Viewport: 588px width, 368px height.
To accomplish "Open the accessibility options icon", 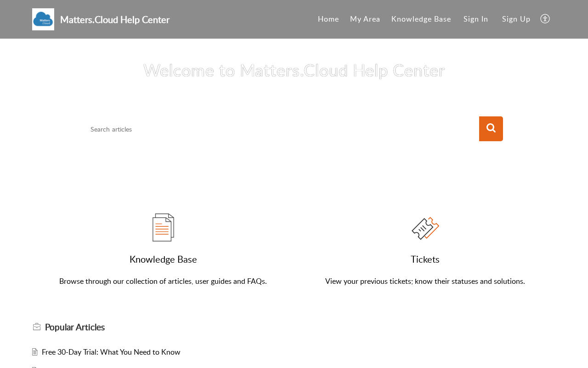I will coord(545,19).
